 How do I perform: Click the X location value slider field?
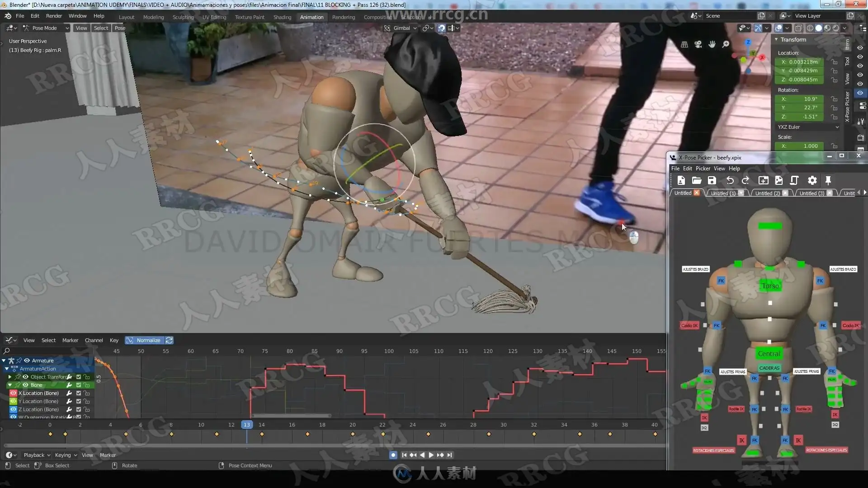[800, 62]
